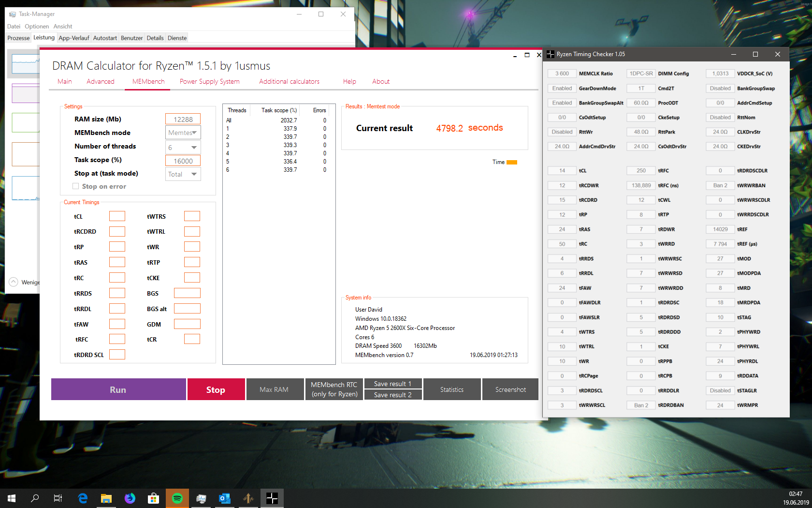
Task: Open the Windows Start menu
Action: pyautogui.click(x=12, y=498)
